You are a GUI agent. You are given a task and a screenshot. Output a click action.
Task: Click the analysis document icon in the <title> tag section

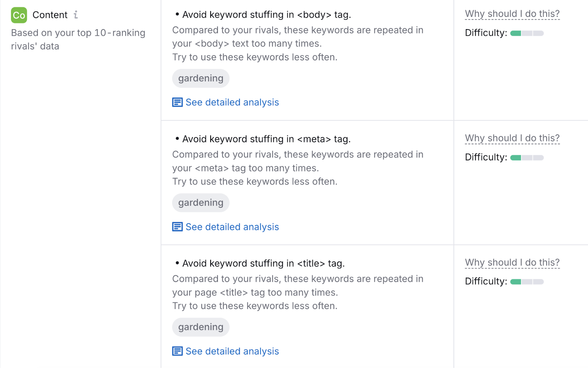(177, 351)
